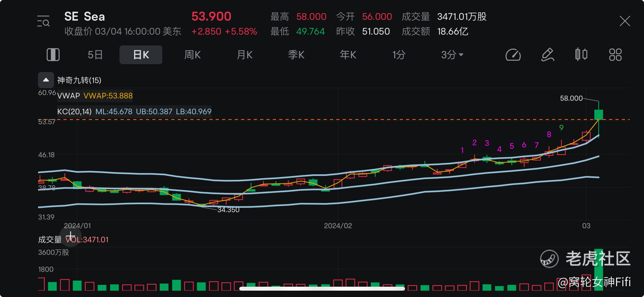This screenshot has width=644, height=297.
Task: Open the grid apps menu icon
Action: [x=615, y=55]
